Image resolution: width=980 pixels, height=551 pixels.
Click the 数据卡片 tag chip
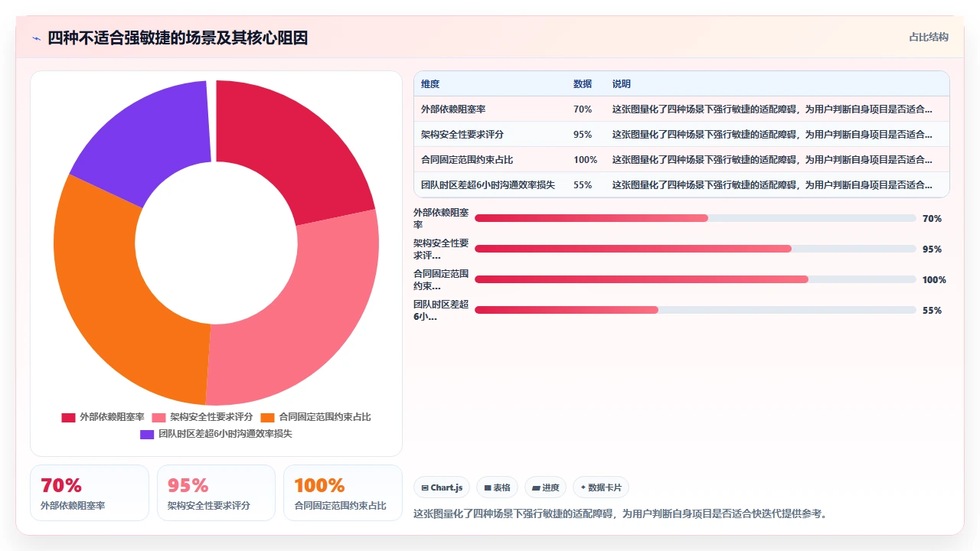click(x=601, y=487)
